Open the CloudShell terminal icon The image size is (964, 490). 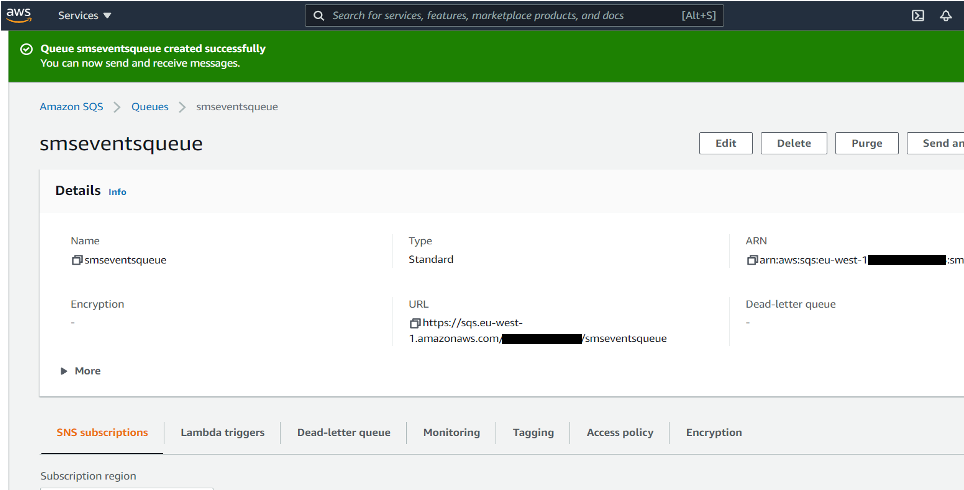tap(917, 15)
